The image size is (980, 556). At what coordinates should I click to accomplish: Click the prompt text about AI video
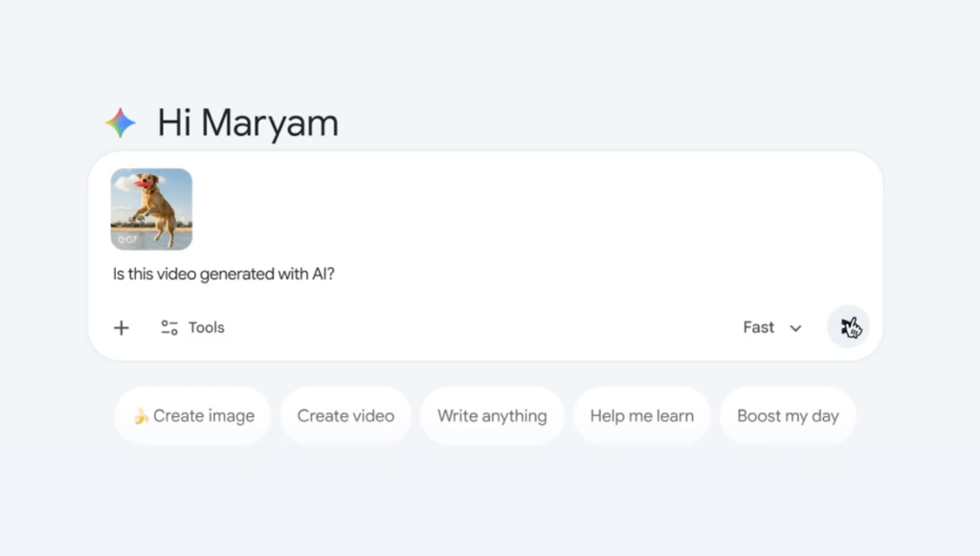point(224,275)
